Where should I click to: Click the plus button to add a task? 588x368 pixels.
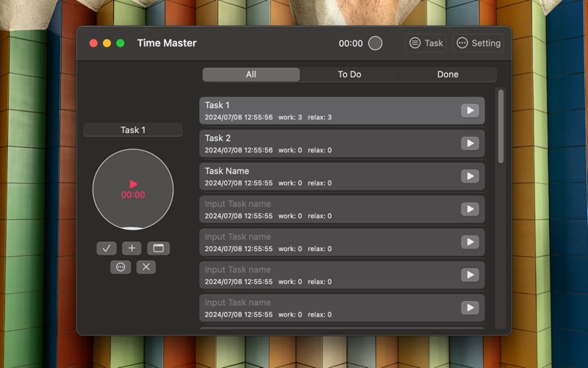(132, 248)
